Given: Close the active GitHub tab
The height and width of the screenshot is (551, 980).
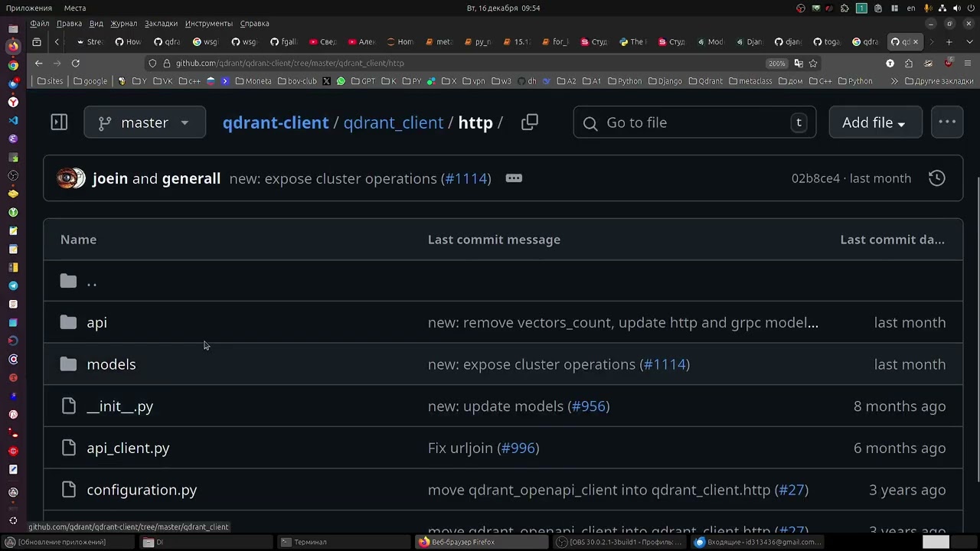Looking at the screenshot, I should click(915, 42).
